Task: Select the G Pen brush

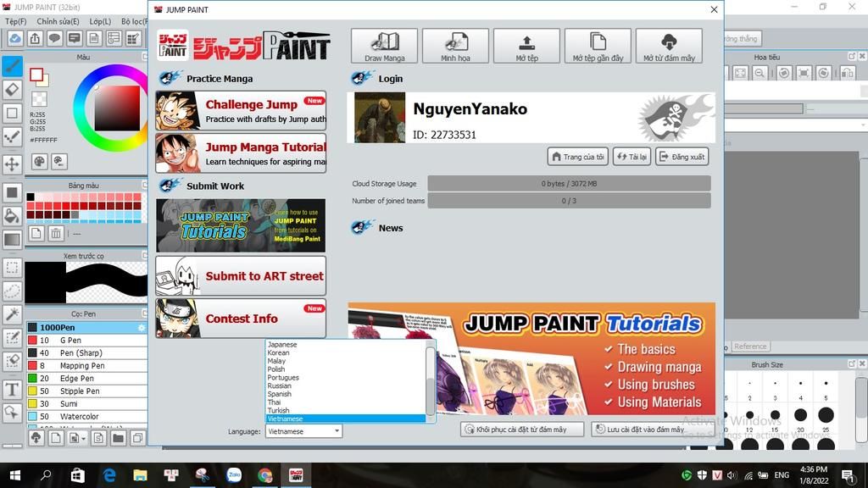Action: click(86, 341)
